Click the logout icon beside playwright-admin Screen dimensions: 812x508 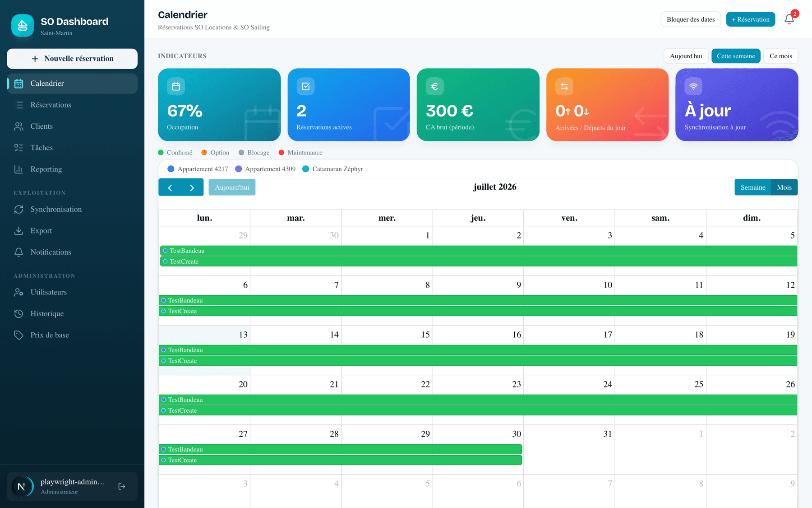click(x=122, y=486)
